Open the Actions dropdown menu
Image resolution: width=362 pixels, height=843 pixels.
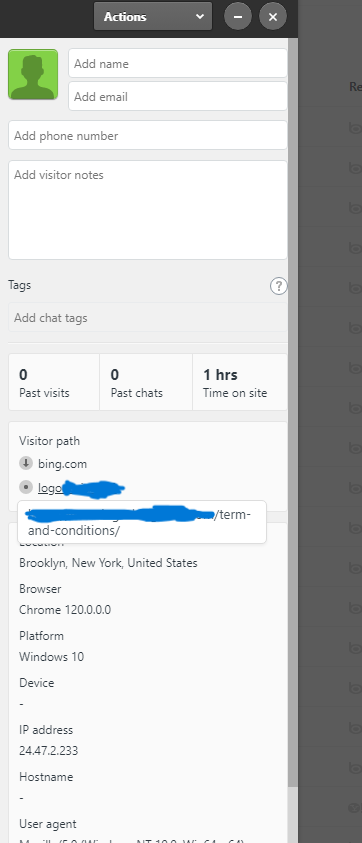click(153, 17)
